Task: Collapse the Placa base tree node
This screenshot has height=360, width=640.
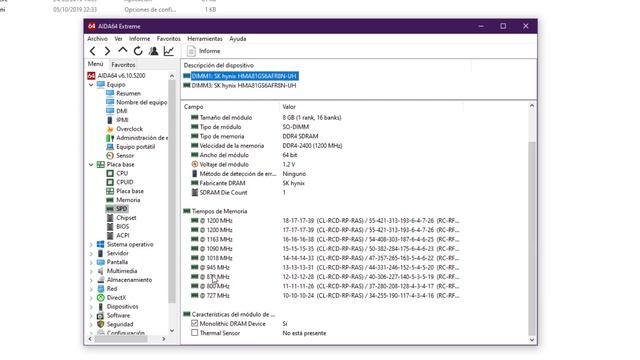Action: pos(91,164)
